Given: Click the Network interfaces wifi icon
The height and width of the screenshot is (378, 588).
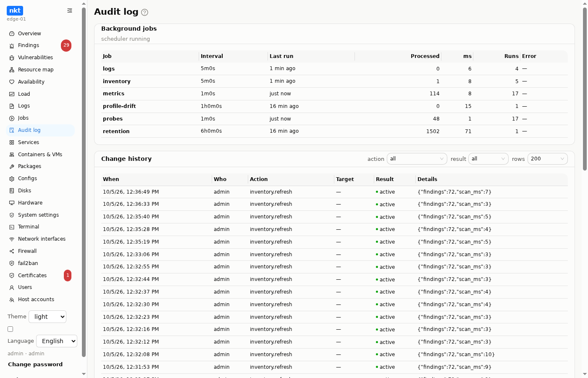Looking at the screenshot, I should [12, 239].
